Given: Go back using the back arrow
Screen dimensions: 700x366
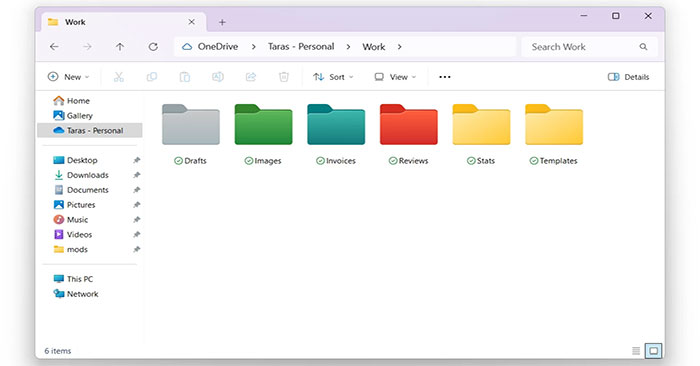Looking at the screenshot, I should [x=54, y=46].
